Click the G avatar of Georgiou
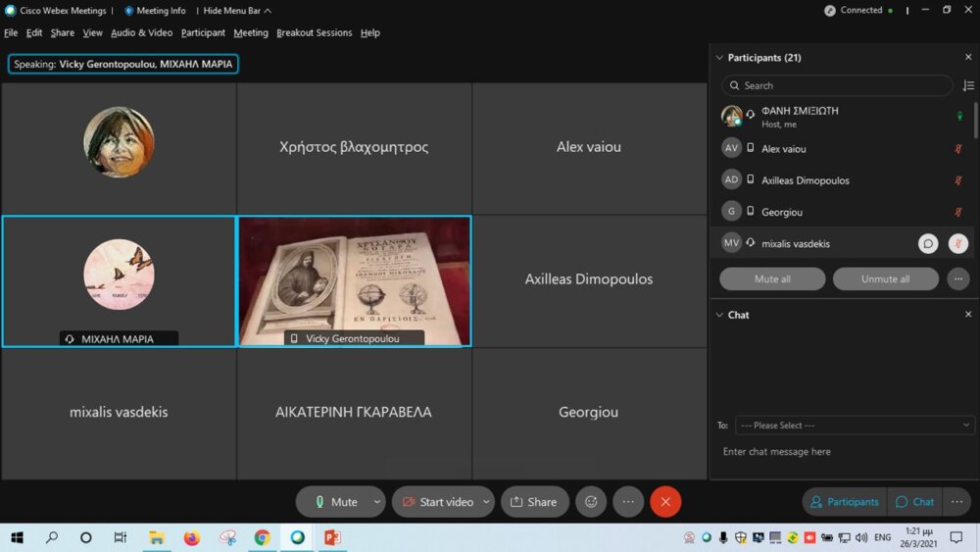This screenshot has width=980, height=552. pyautogui.click(x=731, y=212)
